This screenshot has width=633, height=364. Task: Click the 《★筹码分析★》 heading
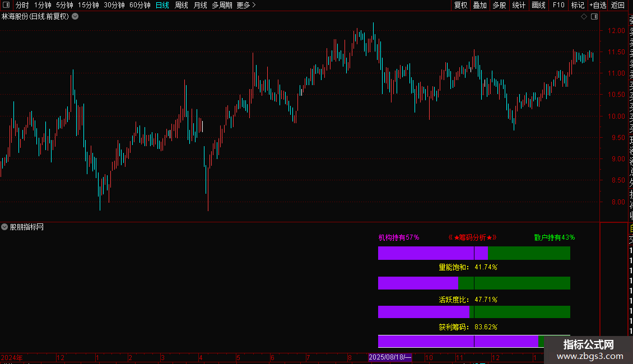472,237
